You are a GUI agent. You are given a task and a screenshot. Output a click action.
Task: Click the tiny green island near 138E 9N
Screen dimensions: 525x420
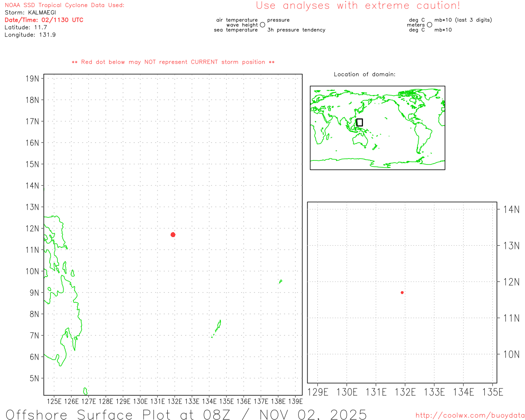click(281, 281)
